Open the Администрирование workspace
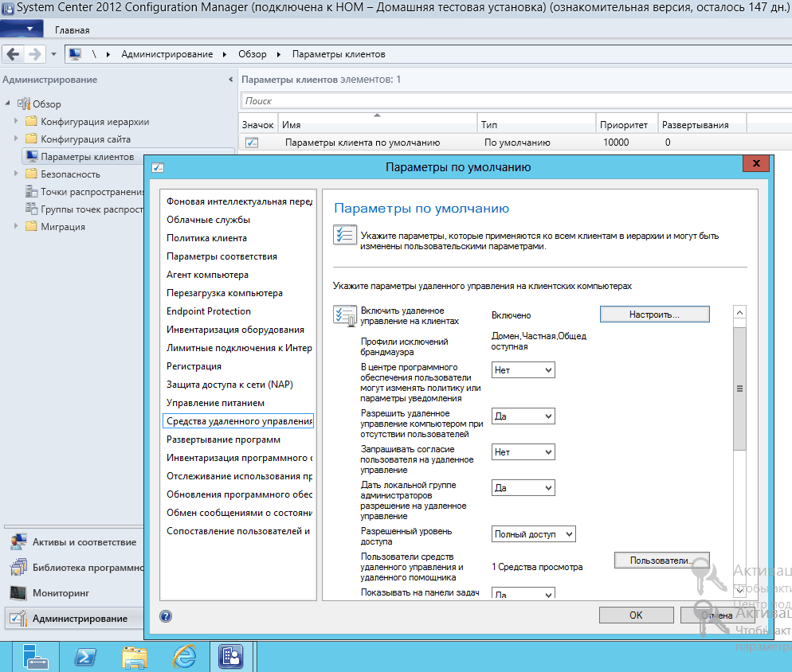 74,619
